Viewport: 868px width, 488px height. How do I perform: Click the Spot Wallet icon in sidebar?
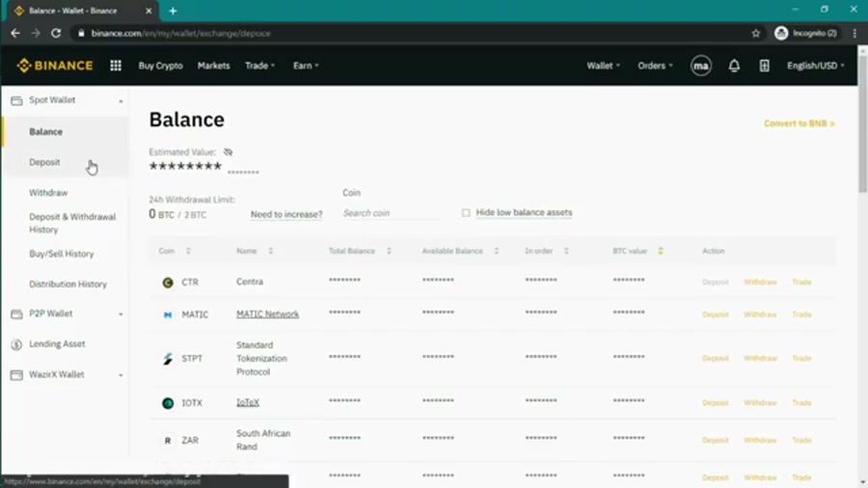(x=16, y=100)
